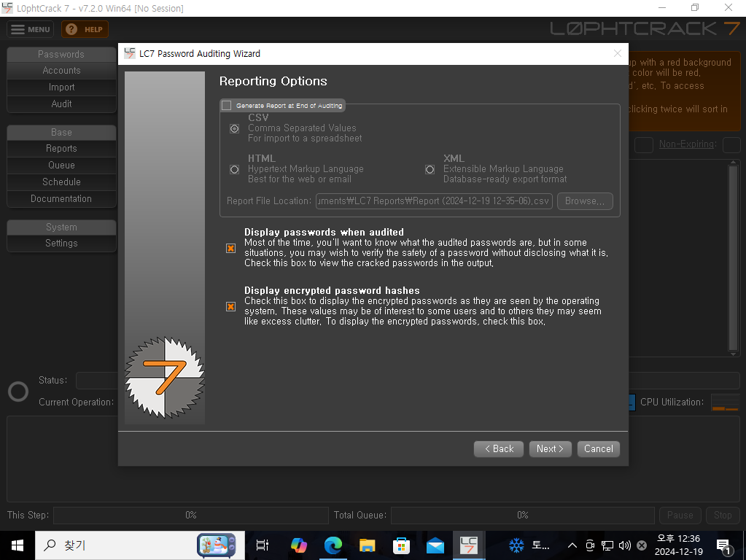
Task: Open Task View on the taskbar
Action: (262, 545)
